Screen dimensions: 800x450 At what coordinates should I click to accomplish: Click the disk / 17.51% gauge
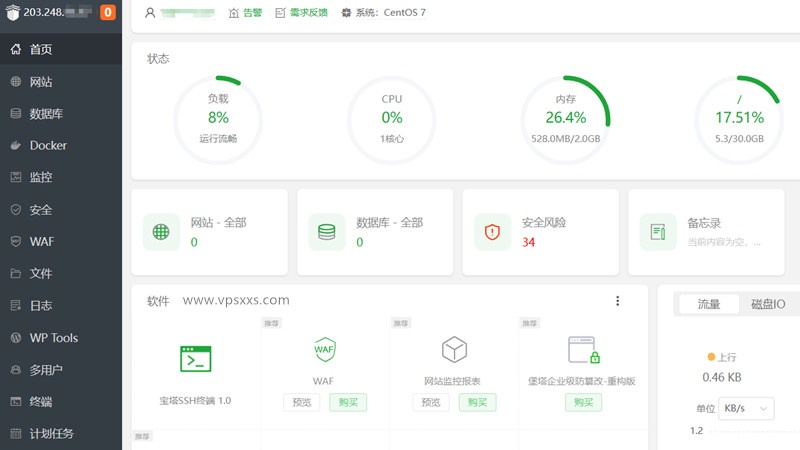point(739,120)
